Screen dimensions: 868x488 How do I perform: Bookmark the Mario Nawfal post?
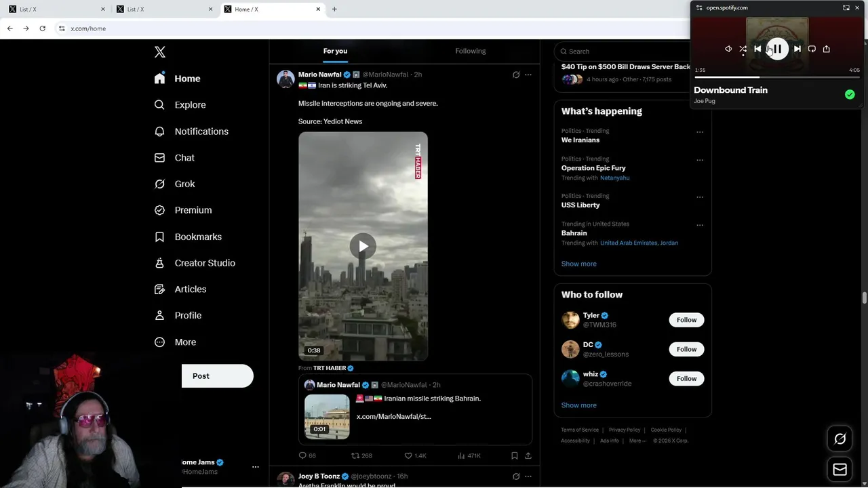click(x=515, y=455)
